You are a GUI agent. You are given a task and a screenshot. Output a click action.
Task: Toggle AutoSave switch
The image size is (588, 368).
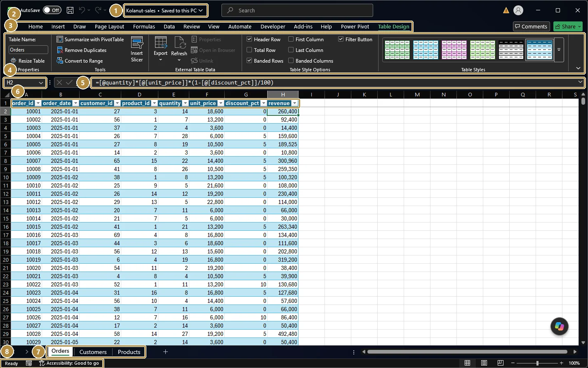click(x=52, y=10)
